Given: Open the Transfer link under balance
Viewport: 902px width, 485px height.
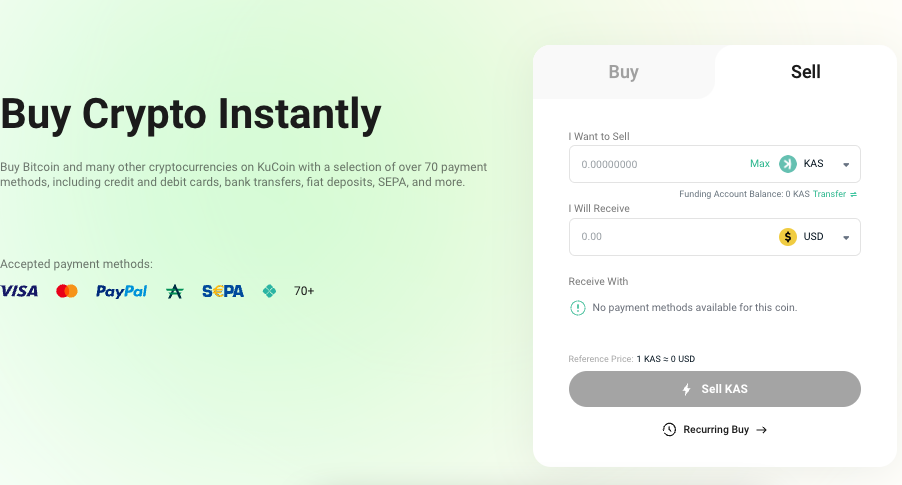Looking at the screenshot, I should [x=834, y=194].
